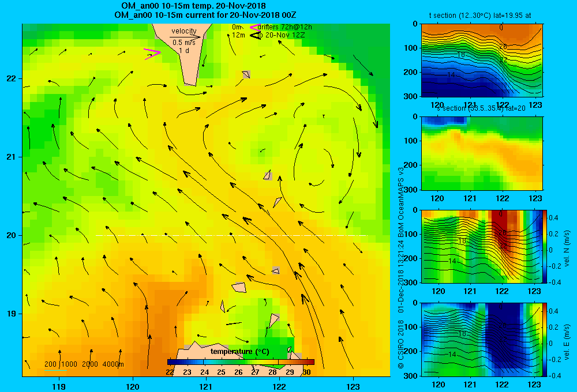577x392 pixels.
Task: Click the vel. N color scale bar
Action: (545, 246)
